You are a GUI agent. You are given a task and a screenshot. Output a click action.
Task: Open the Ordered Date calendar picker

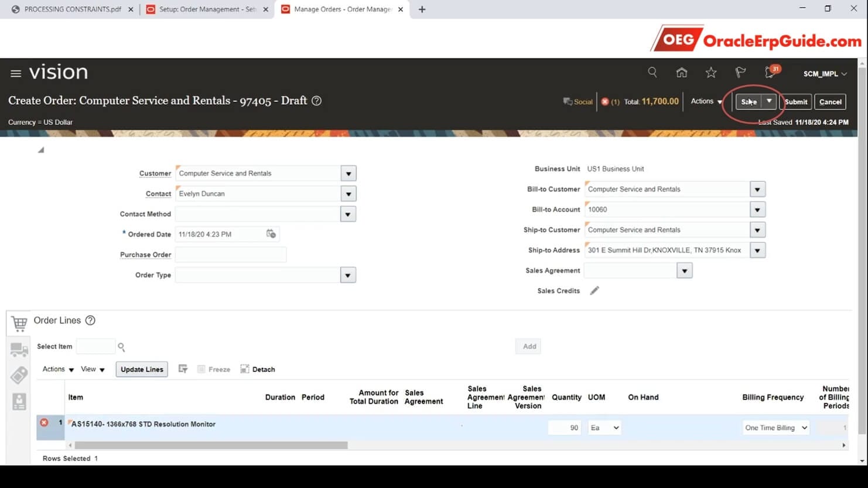coord(271,234)
